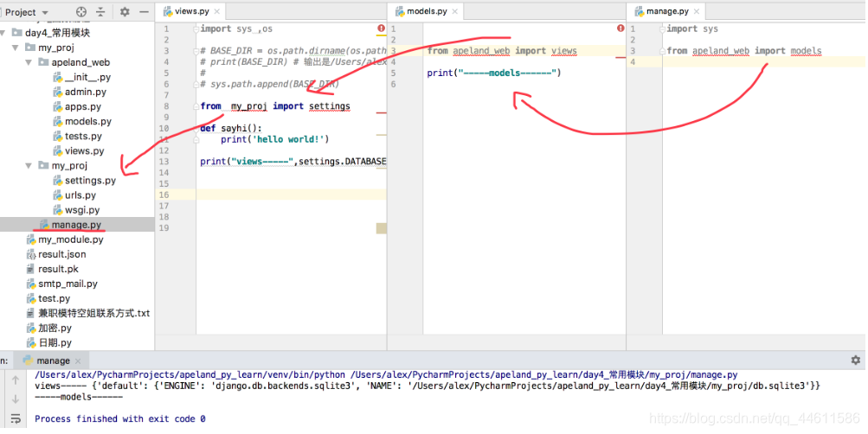
Task: Switch to the models.py editor tab
Action: (x=421, y=11)
